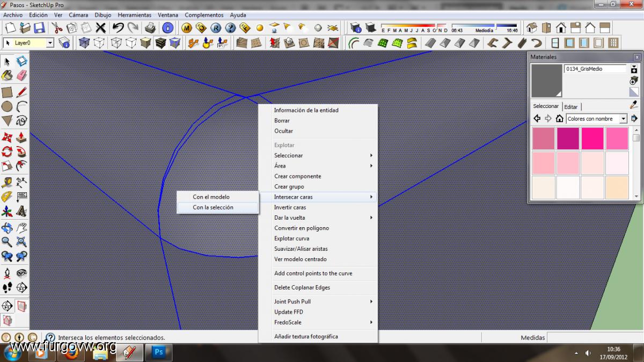This screenshot has width=644, height=362.
Task: Toggle Shaded with Textures style
Action: (x=160, y=43)
